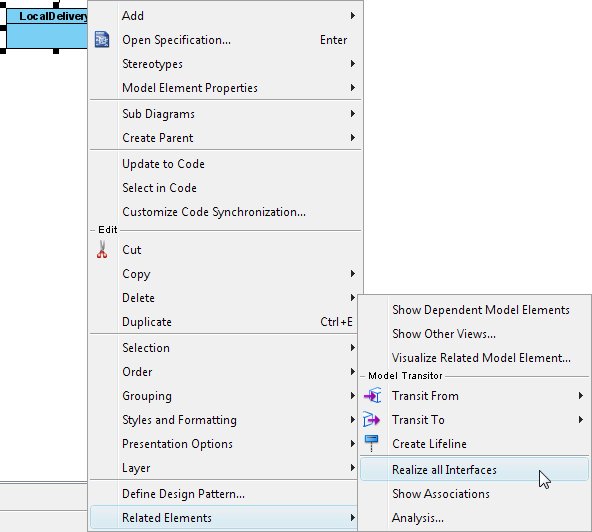
Task: Open the Stereotypes submenu
Action: point(225,64)
